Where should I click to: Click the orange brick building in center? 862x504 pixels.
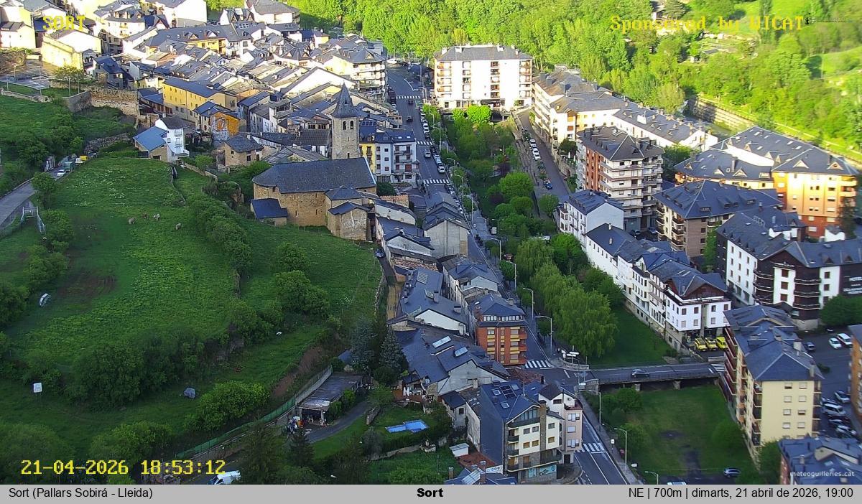(501, 332)
